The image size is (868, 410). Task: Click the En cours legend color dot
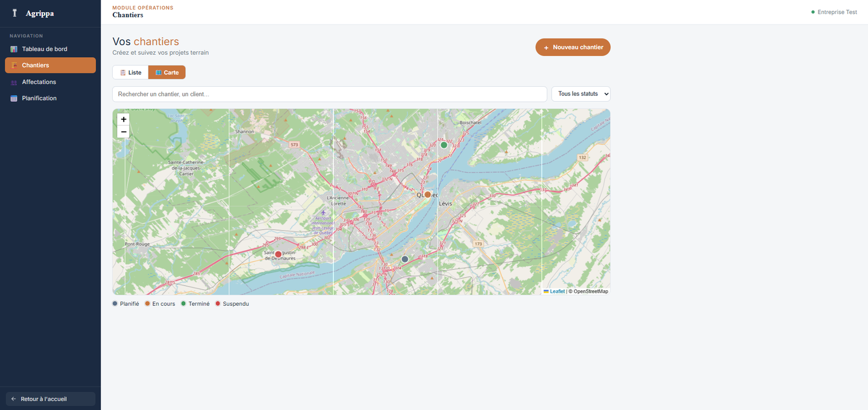(148, 304)
